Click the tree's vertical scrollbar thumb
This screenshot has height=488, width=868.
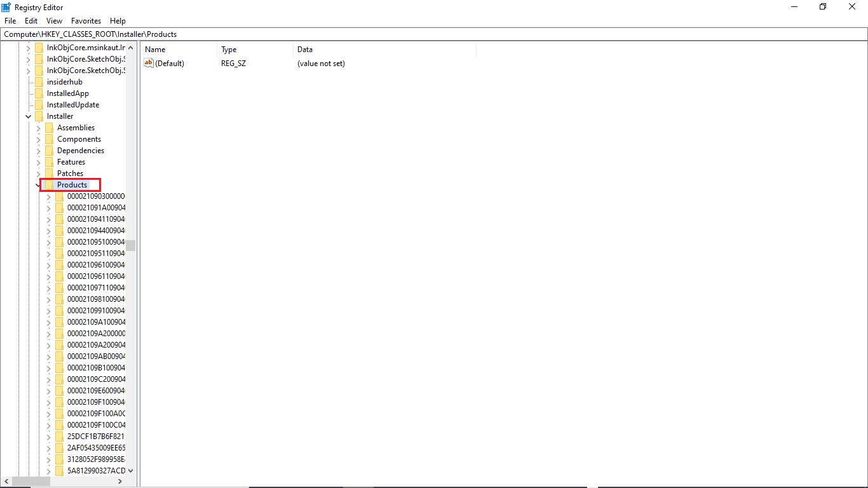coord(131,245)
